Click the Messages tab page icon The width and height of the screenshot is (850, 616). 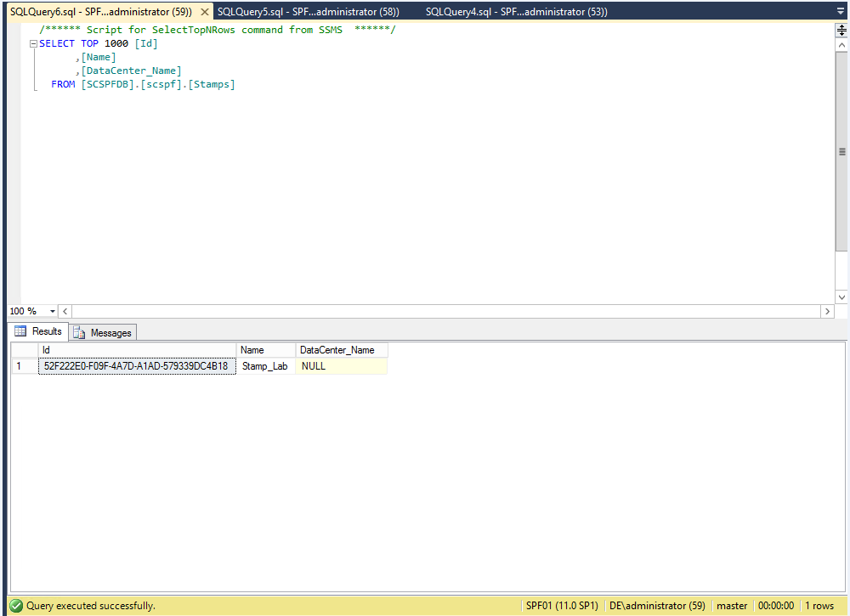(x=80, y=333)
